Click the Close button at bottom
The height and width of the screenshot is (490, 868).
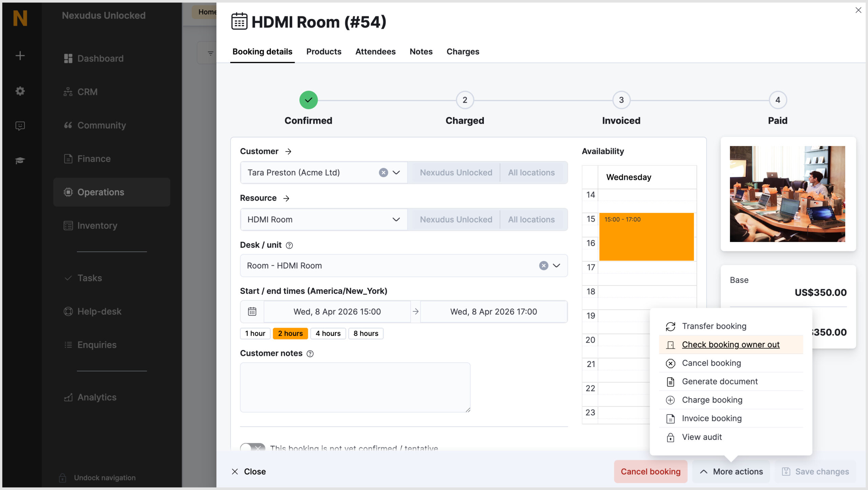[249, 471]
